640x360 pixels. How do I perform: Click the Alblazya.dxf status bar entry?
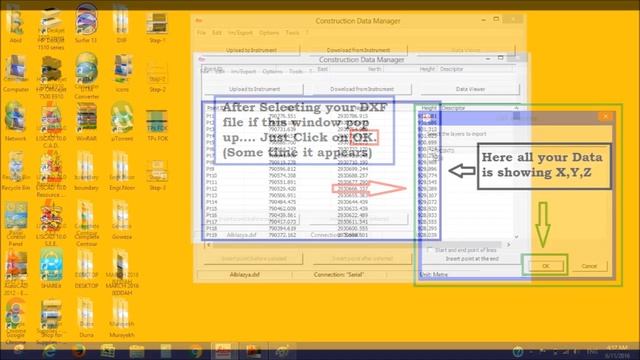pyautogui.click(x=244, y=275)
